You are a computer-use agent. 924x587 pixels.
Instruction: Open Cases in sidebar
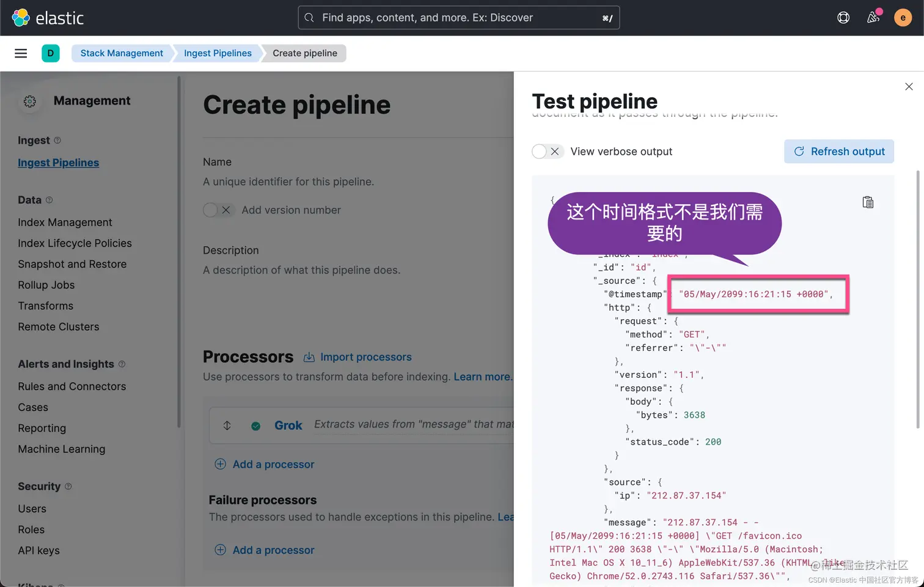click(33, 407)
